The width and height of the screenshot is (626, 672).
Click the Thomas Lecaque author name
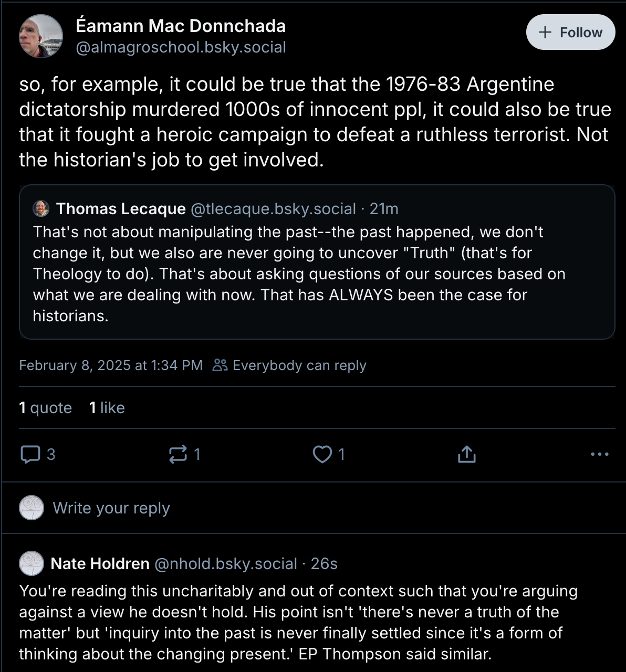[121, 208]
